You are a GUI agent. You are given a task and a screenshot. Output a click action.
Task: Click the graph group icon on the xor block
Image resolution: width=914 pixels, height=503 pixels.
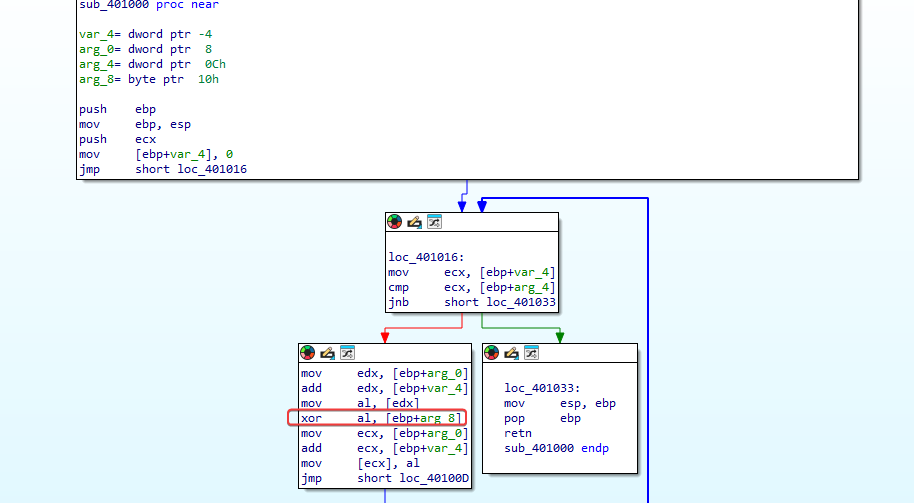[x=347, y=353]
